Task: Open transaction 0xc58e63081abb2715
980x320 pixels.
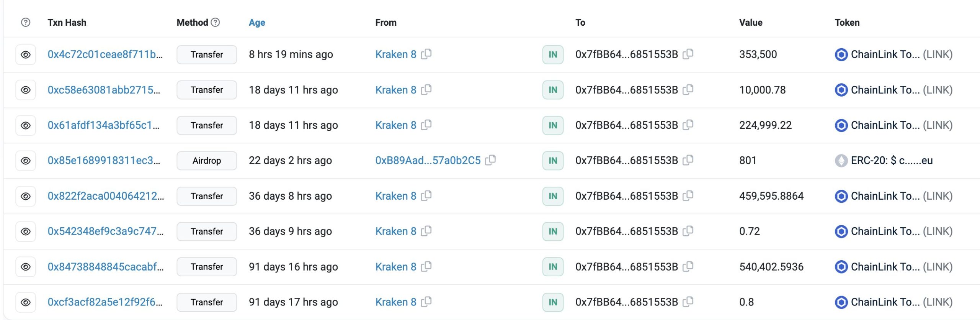Action: (x=104, y=90)
